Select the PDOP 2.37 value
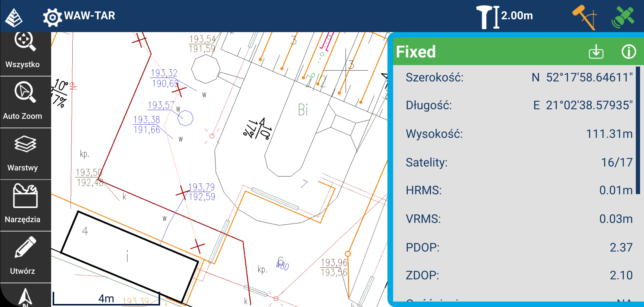The width and height of the screenshot is (644, 307). pyautogui.click(x=621, y=247)
